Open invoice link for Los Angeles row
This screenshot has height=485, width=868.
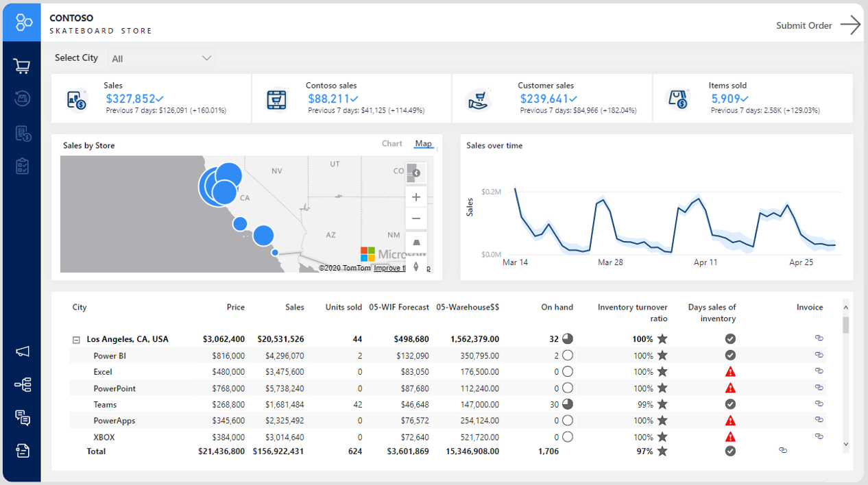(x=819, y=338)
